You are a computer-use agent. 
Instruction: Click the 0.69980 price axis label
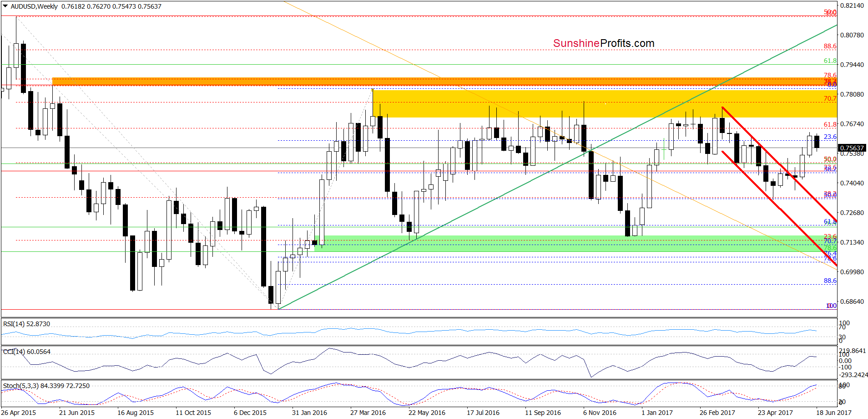(852, 272)
